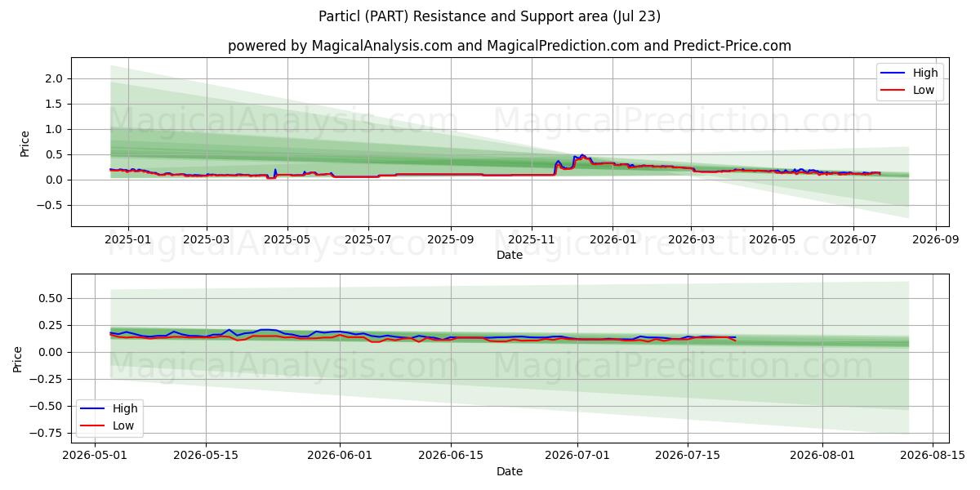Click the '2026-07-15' tick label on bottom chart
The height and width of the screenshot is (490, 980).
pos(688,456)
